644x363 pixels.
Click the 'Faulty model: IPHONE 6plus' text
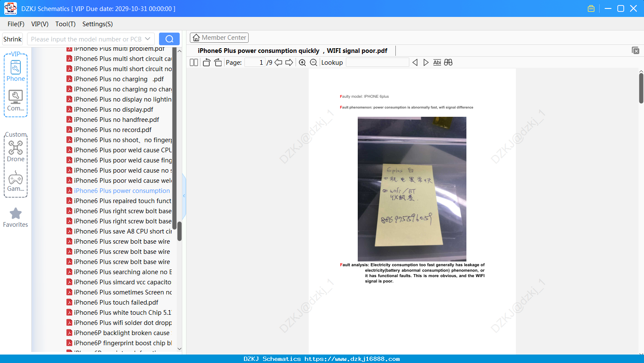pos(364,96)
